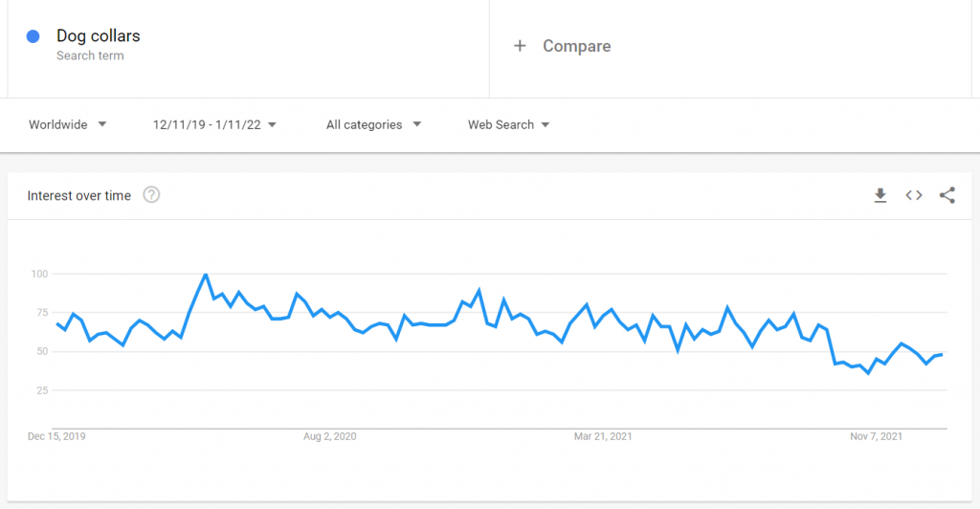
Task: Click the share icon for the chart
Action: (x=947, y=195)
